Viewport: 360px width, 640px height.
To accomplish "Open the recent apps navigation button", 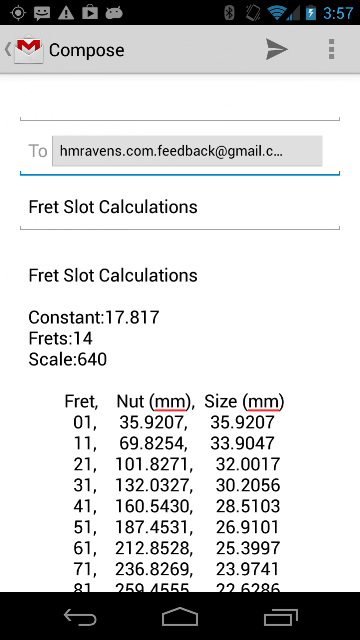I will (x=280, y=617).
